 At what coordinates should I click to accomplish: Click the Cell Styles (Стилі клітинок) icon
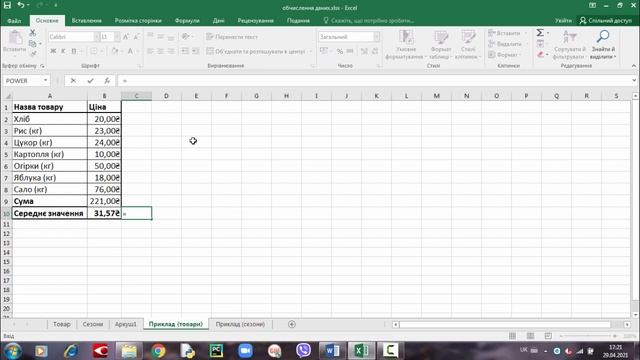(468, 38)
